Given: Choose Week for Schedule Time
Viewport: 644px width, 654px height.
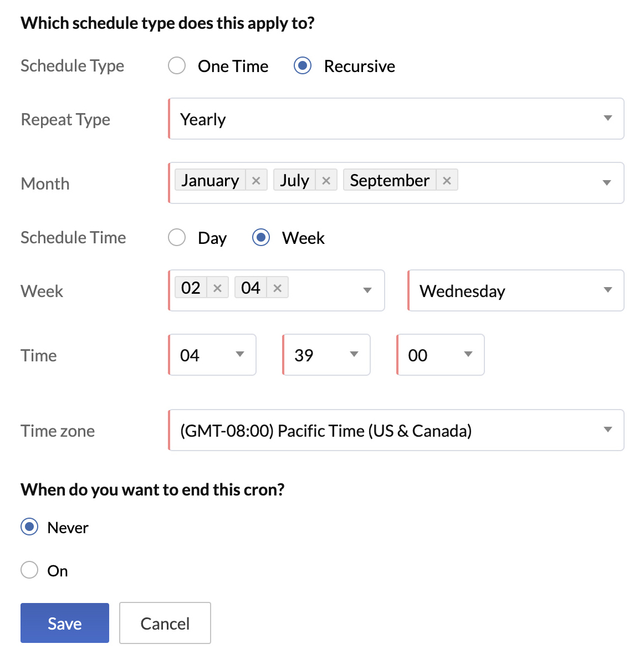Looking at the screenshot, I should [x=261, y=238].
